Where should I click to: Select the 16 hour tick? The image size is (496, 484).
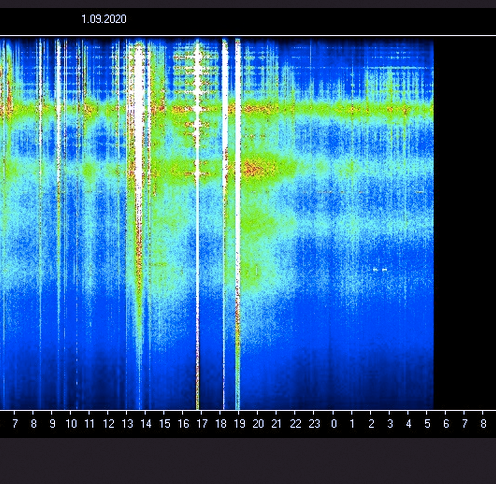coord(183,424)
